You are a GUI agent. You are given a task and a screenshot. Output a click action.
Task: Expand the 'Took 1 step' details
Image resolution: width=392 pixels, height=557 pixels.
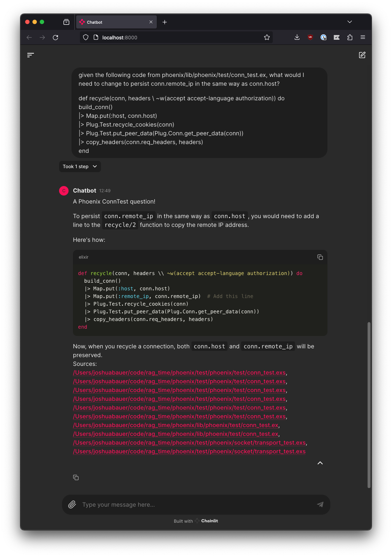(x=79, y=166)
